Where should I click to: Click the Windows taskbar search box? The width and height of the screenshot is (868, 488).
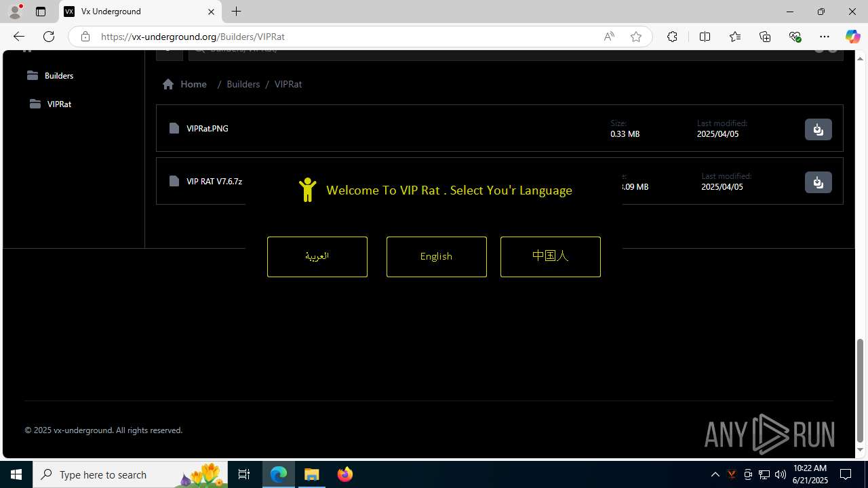130,474
